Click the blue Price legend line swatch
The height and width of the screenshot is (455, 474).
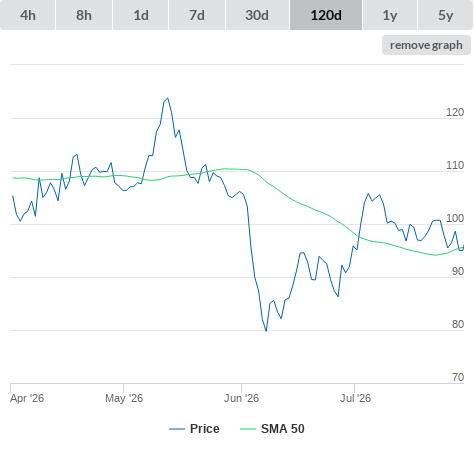tap(177, 429)
